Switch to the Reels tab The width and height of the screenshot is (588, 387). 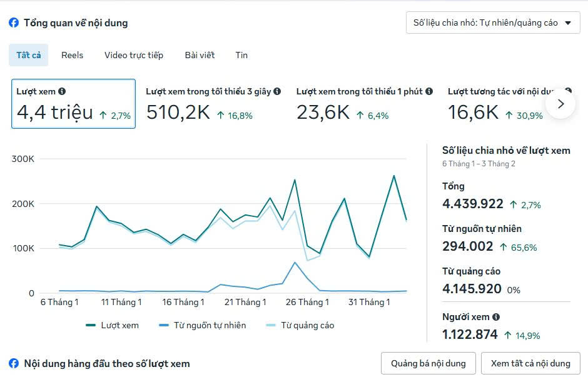click(x=72, y=55)
